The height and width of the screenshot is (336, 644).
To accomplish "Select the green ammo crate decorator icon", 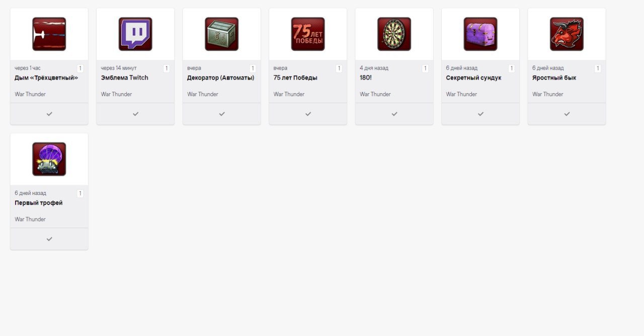I will (222, 34).
